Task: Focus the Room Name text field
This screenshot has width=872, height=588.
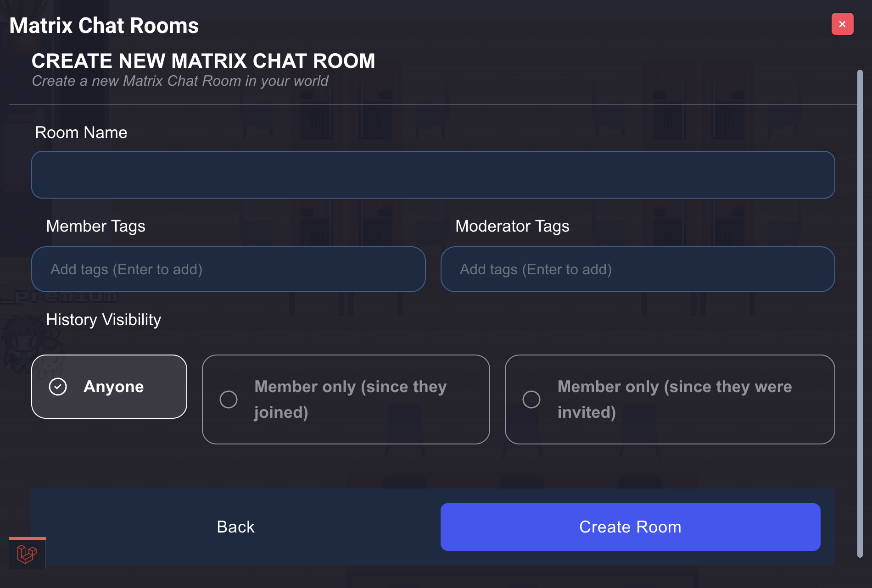Action: point(433,175)
